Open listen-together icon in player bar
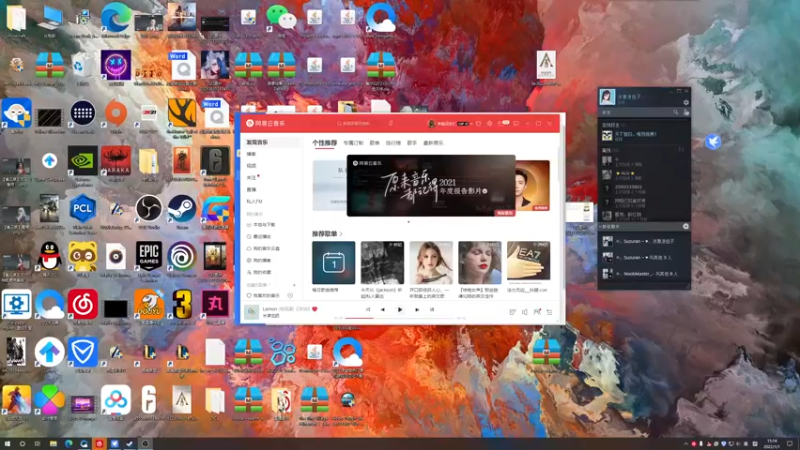This screenshot has height=450, width=800. 537,312
